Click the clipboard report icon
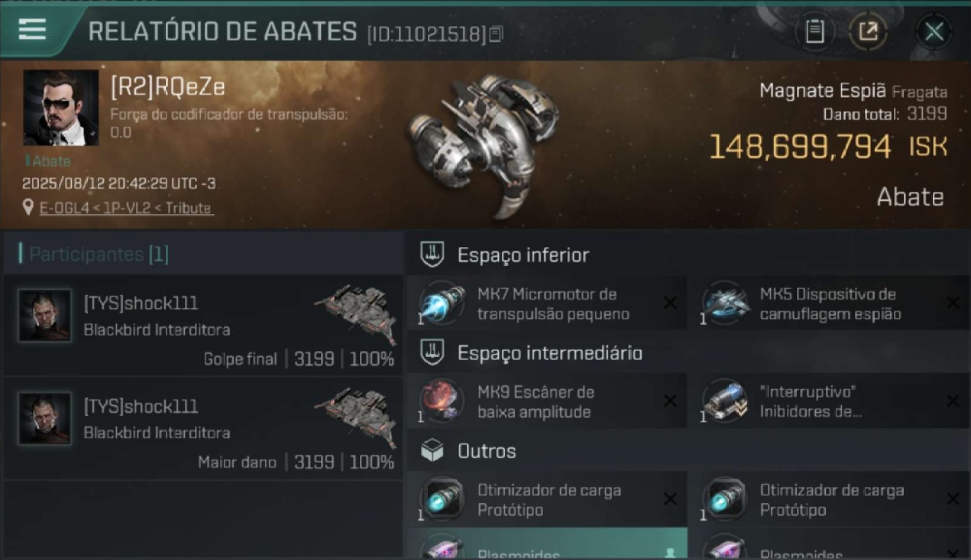The width and height of the screenshot is (971, 560). [815, 31]
